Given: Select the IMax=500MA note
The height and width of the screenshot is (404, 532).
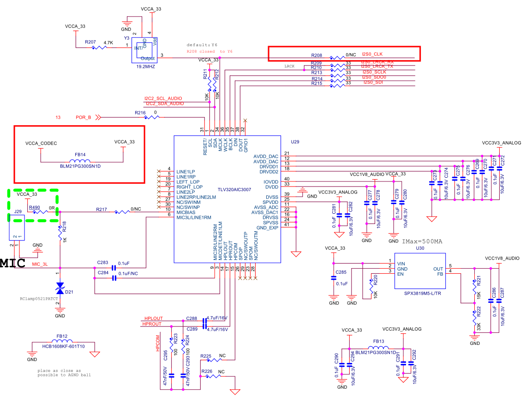Looking at the screenshot, I should [x=422, y=241].
